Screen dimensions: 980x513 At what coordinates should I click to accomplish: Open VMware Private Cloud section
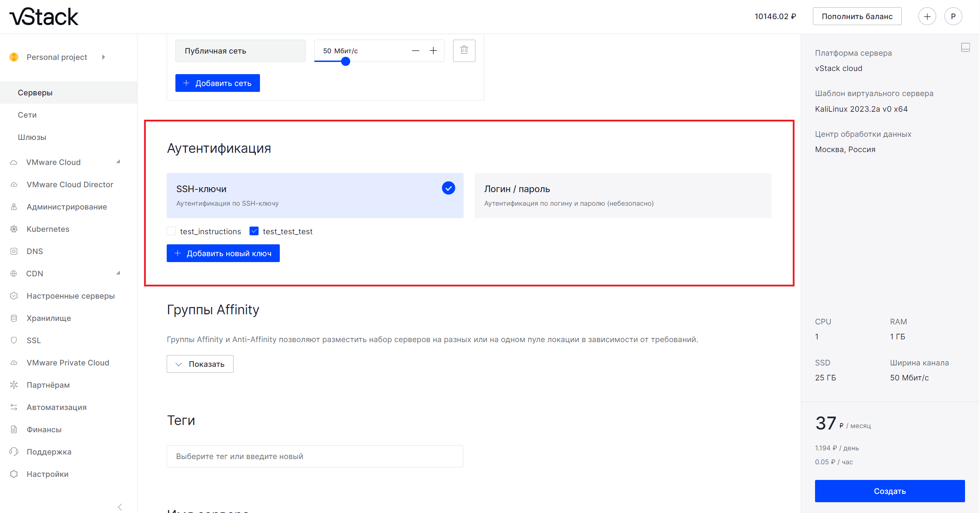pos(68,363)
